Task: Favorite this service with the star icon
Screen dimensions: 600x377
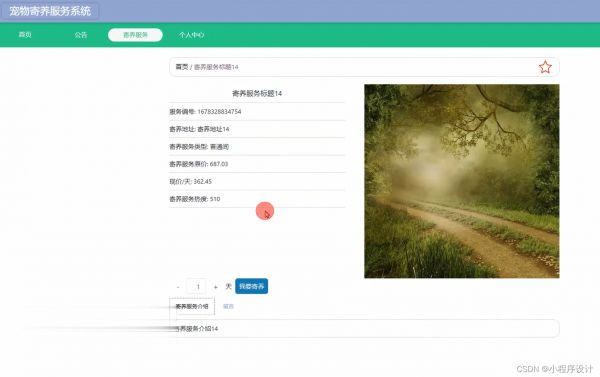Action: coord(545,67)
